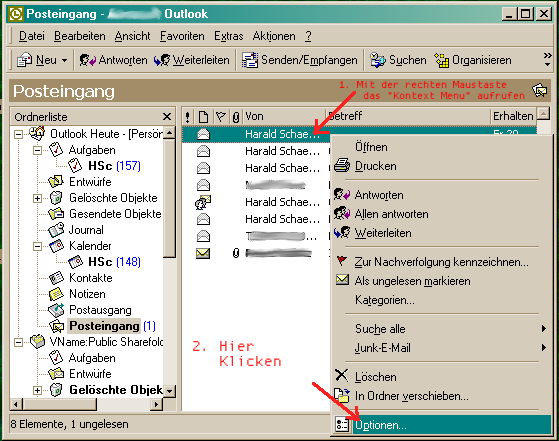Viewport: 559px width, 441px height.
Task: Collapse the Kalender tree node
Action: [x=37, y=246]
